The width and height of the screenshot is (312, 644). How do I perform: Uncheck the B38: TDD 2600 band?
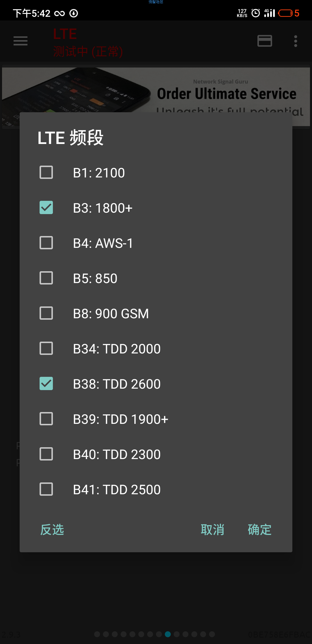(46, 384)
